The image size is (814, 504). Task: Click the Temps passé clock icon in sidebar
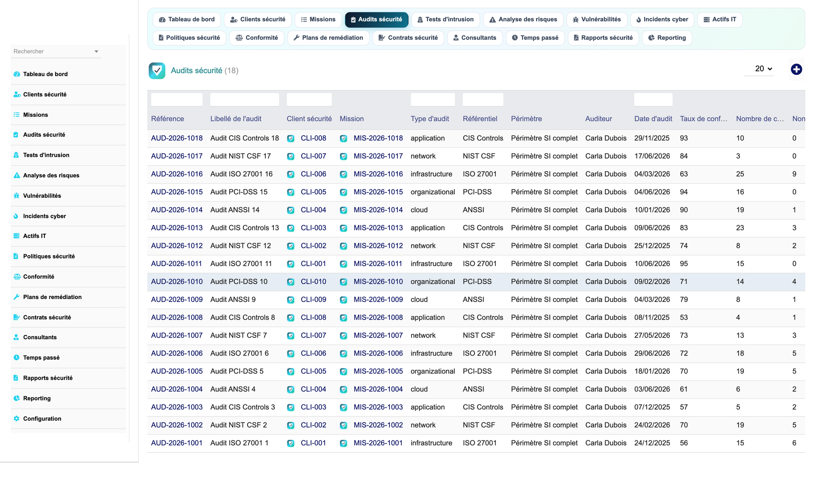click(17, 358)
